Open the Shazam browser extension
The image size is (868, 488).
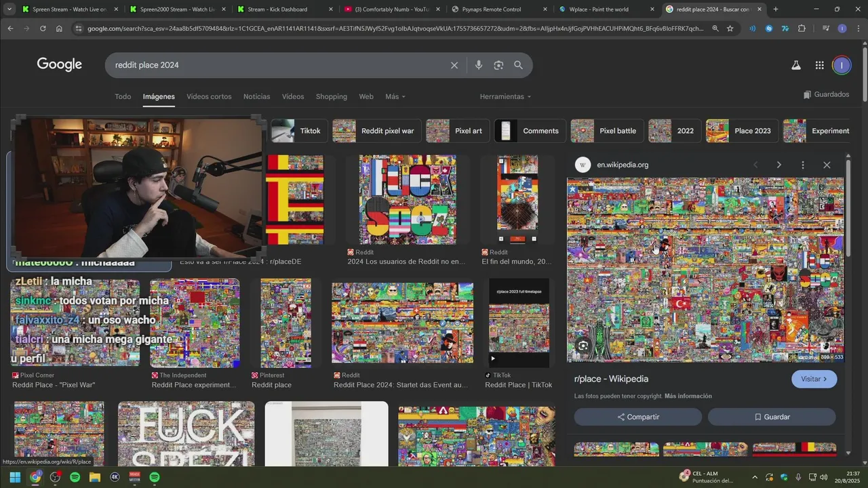(769, 28)
